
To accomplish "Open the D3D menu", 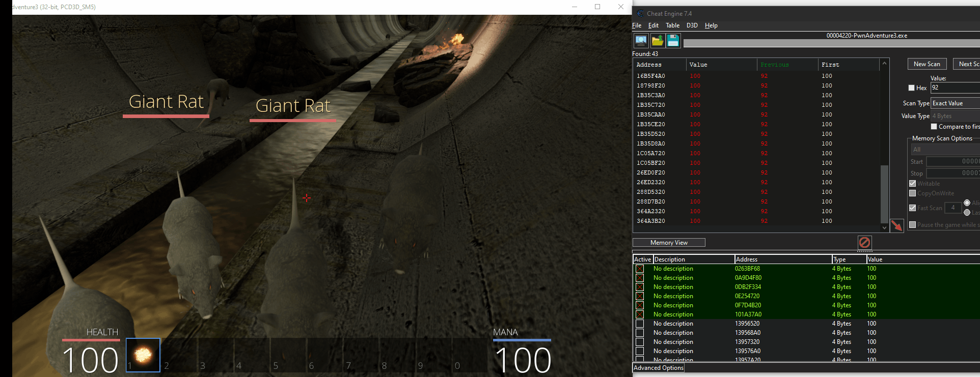I will [x=692, y=25].
